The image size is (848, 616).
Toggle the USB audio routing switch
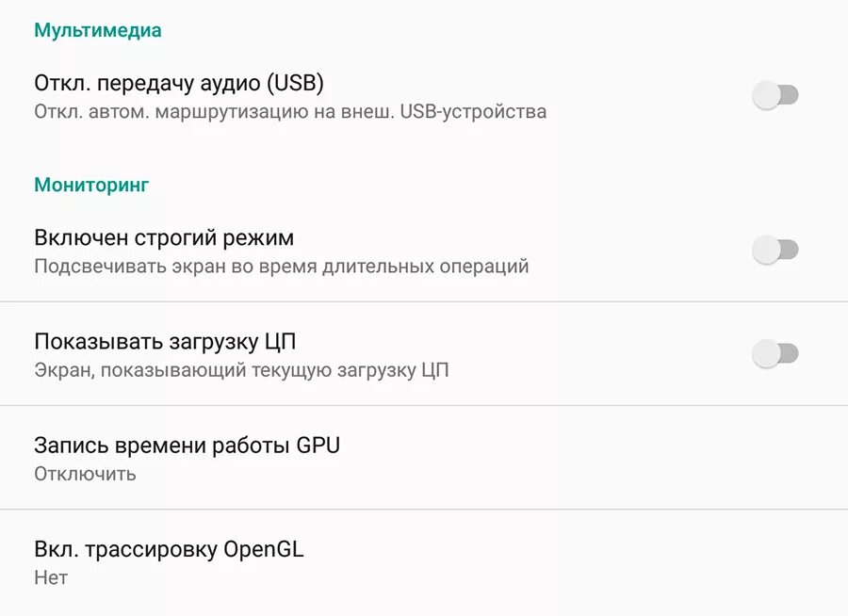click(775, 95)
